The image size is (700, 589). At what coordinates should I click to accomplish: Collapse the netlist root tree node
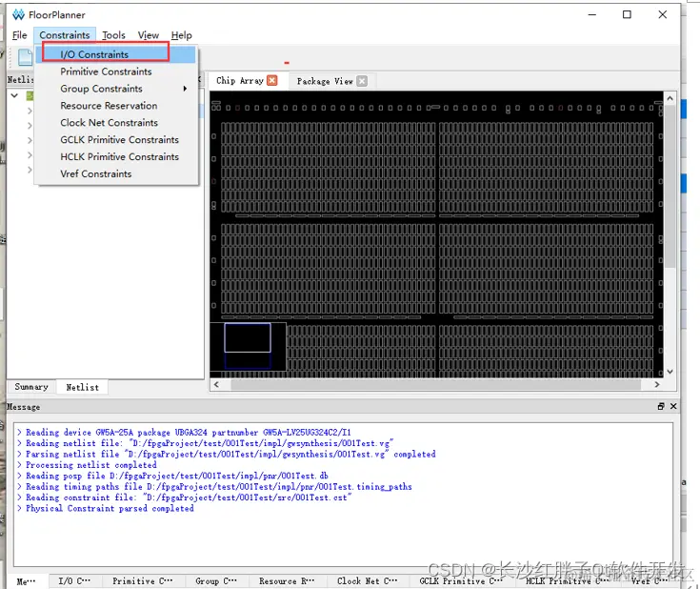(14, 95)
